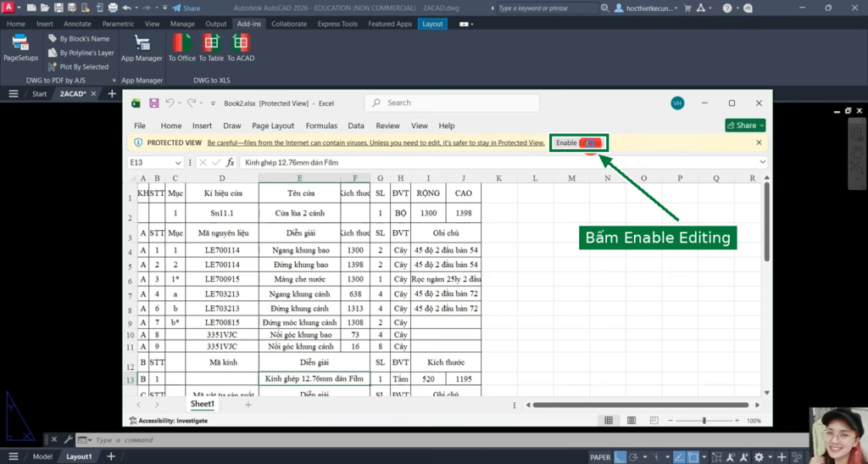
Task: Click the Excel Search box
Action: click(x=452, y=103)
